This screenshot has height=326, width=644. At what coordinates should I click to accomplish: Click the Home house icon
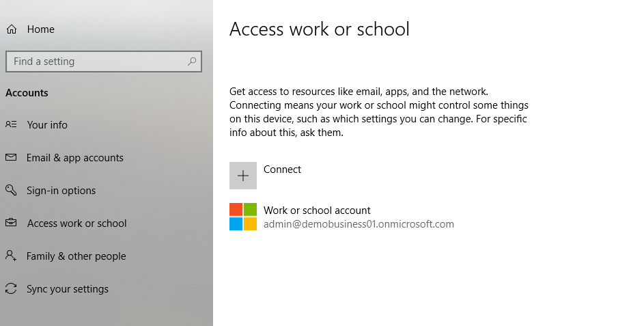12,29
